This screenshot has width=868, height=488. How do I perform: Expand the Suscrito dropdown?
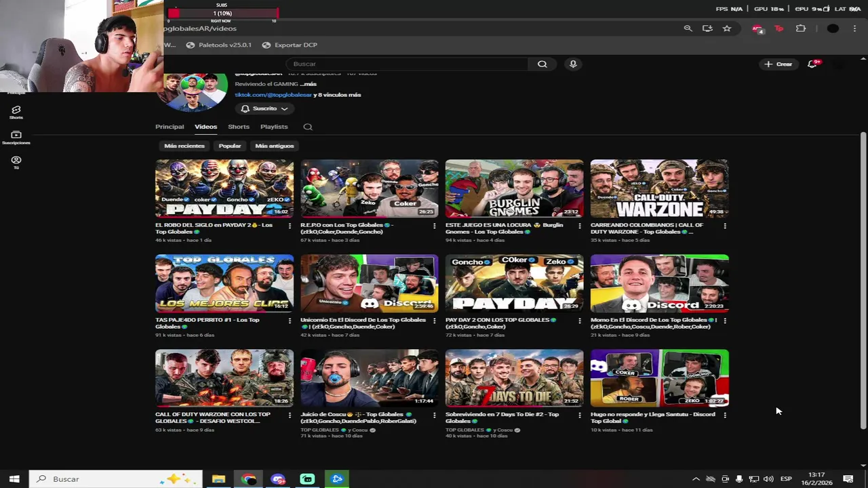(x=264, y=108)
